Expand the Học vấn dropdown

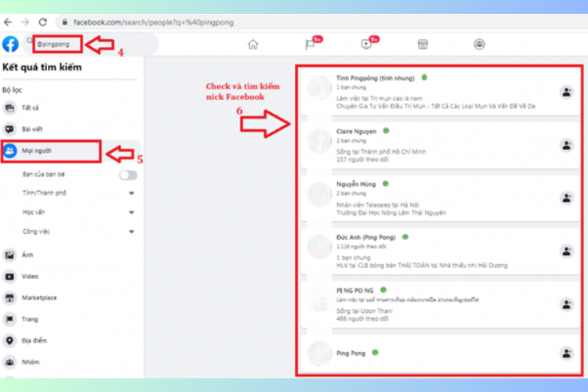(x=132, y=212)
